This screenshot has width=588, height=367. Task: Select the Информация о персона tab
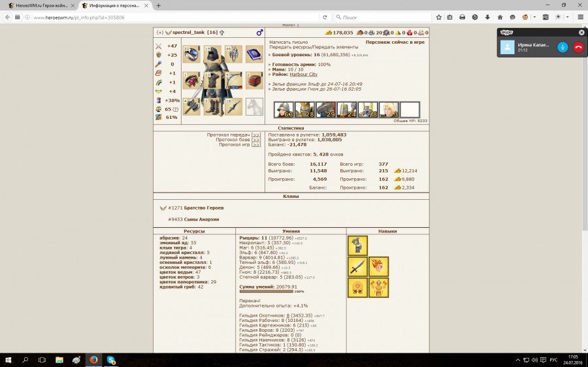tap(115, 6)
